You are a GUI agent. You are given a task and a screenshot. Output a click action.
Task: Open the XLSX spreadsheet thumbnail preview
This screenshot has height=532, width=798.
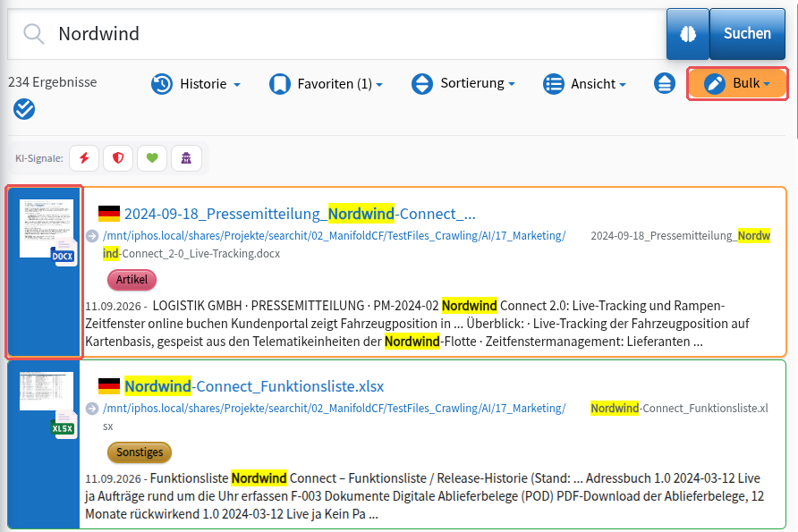click(47, 391)
